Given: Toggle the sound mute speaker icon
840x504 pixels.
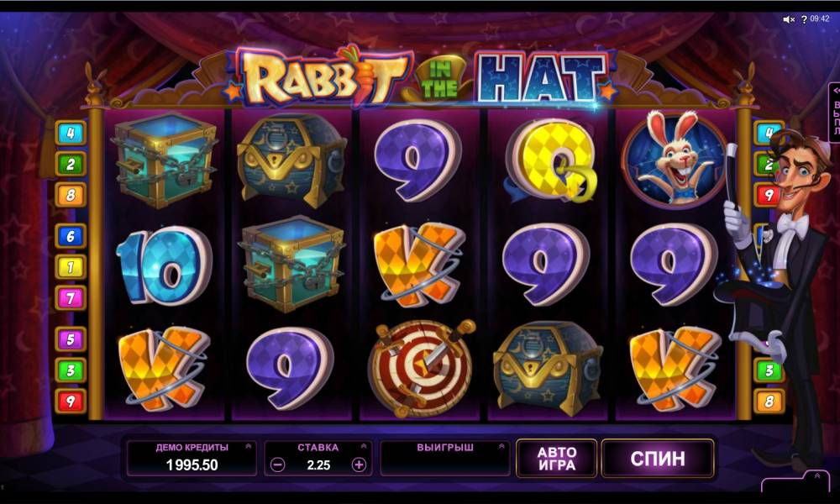Looking at the screenshot, I should point(789,19).
